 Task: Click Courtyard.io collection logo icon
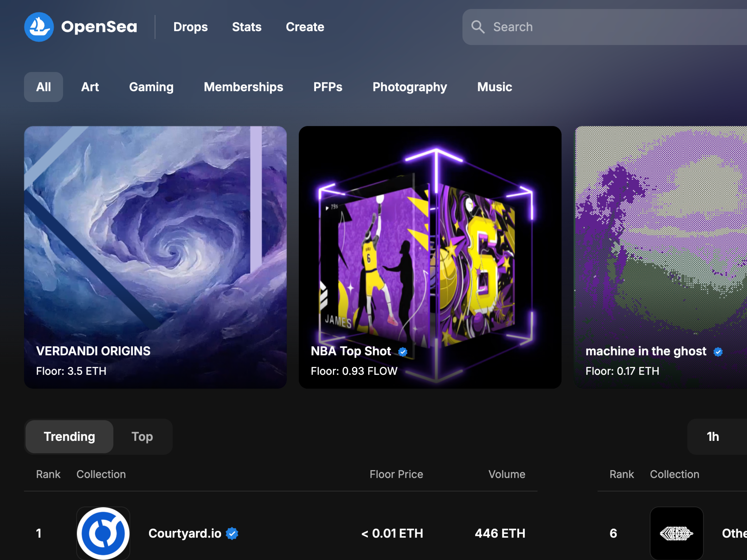pyautogui.click(x=103, y=533)
